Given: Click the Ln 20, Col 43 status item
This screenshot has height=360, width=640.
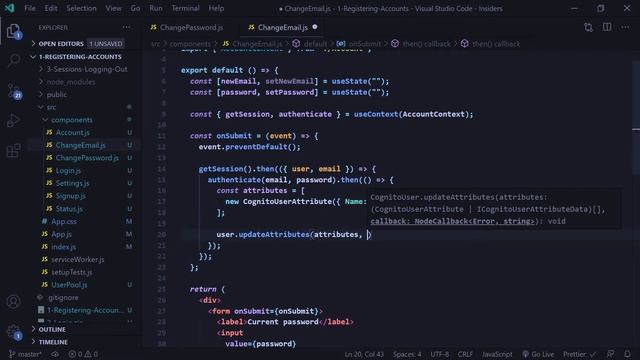Looking at the screenshot, I should [364, 354].
